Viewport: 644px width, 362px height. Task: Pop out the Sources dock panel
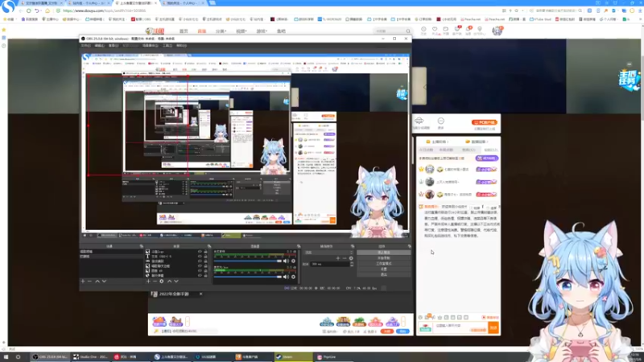pos(209,246)
